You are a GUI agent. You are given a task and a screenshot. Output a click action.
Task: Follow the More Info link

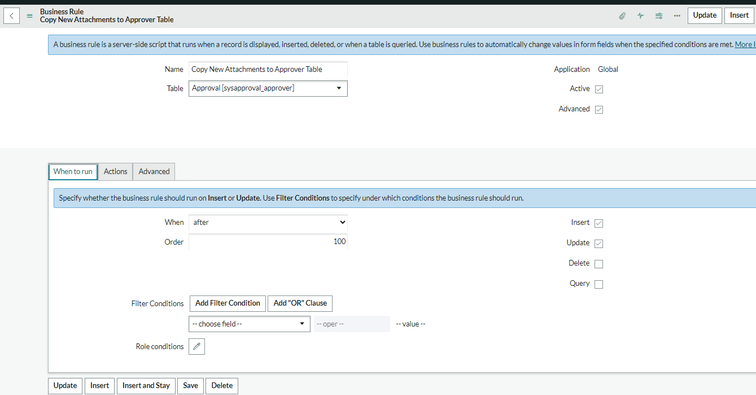click(x=745, y=44)
